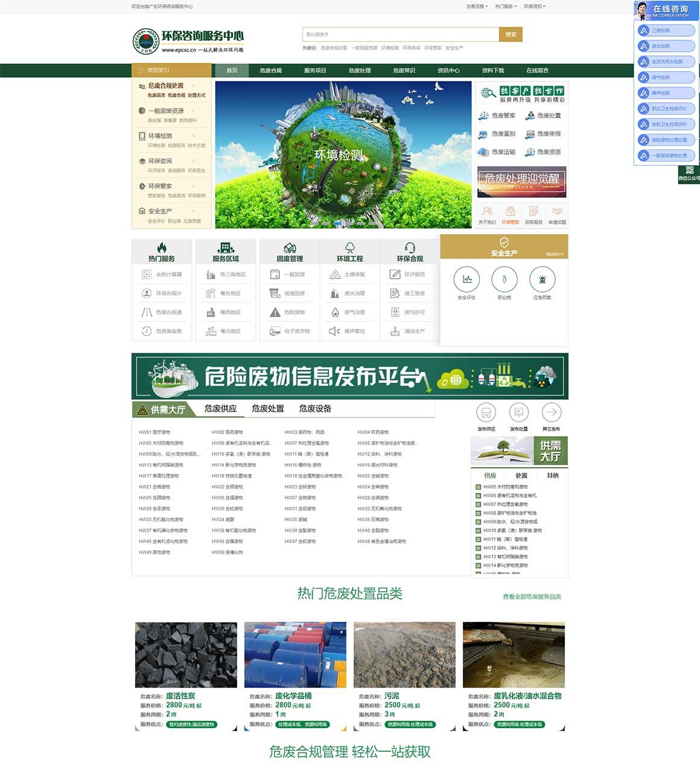Image resolution: width=700 pixels, height=766 pixels.
Task: Click the keyword search input field
Action: [x=400, y=34]
